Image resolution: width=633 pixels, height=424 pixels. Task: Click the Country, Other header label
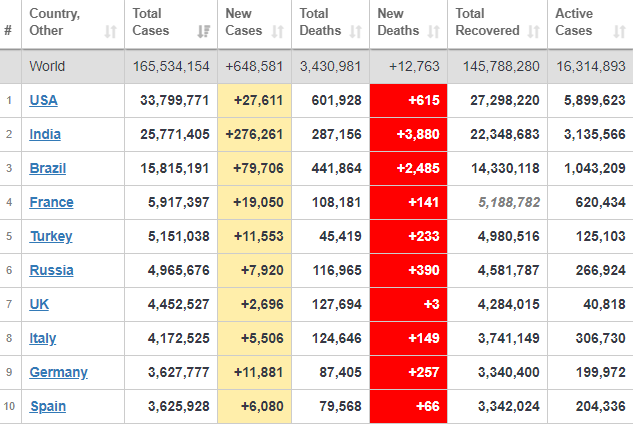pos(54,22)
